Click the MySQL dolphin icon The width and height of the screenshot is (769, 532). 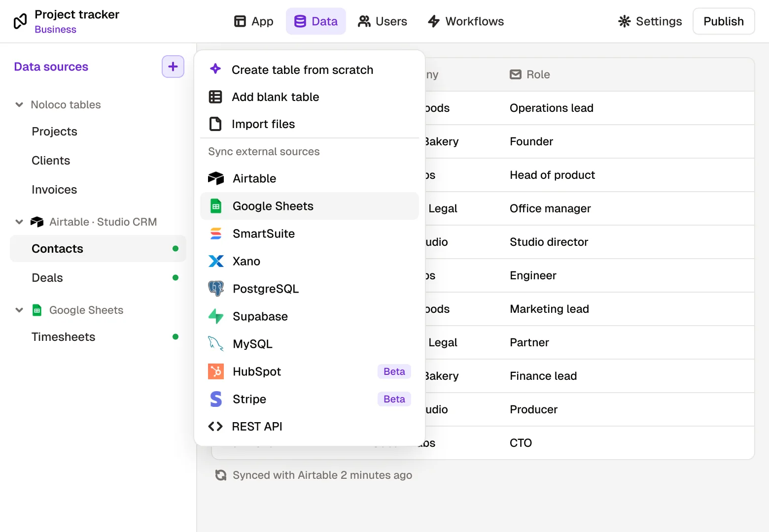coord(216,344)
